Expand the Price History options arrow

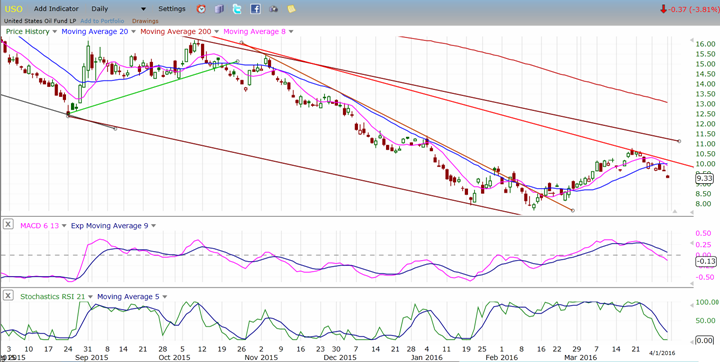pyautogui.click(x=55, y=32)
